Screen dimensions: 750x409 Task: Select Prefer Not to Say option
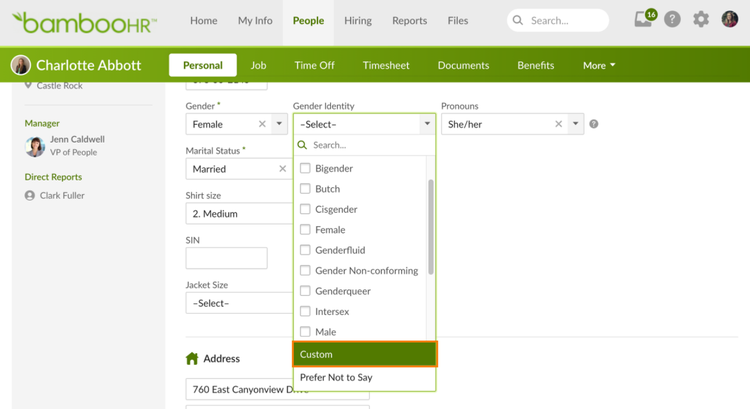(365, 377)
